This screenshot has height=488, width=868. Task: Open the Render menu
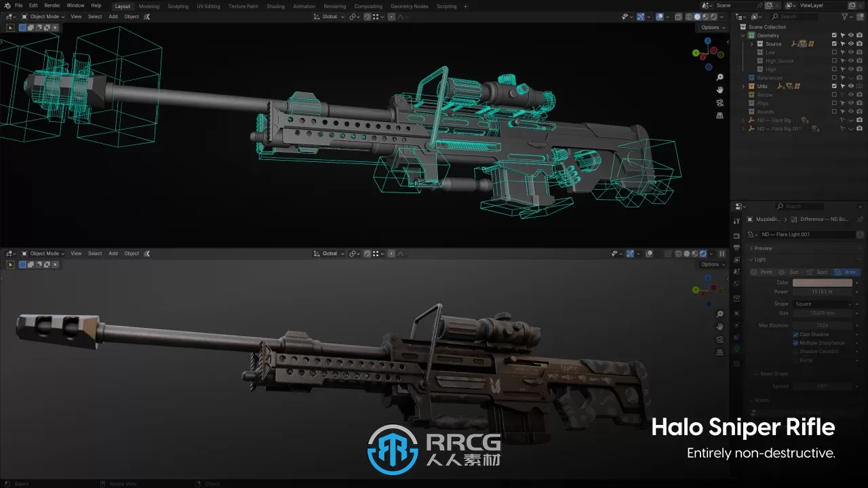pos(52,5)
